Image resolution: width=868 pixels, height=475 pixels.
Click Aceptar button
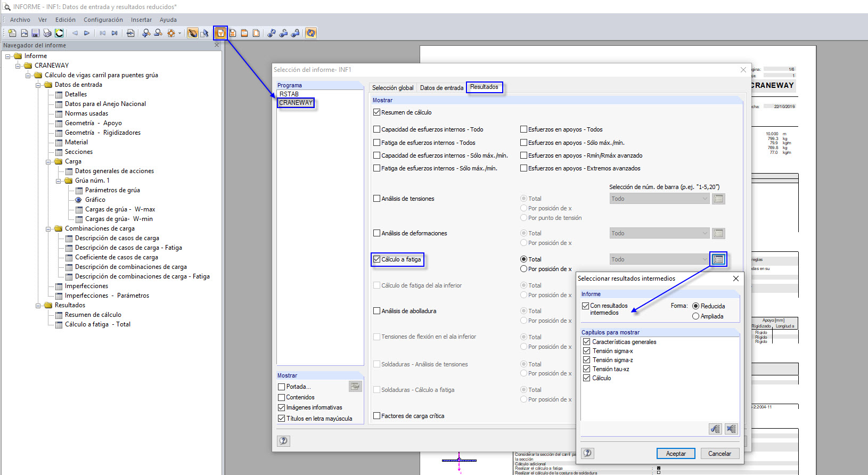click(x=676, y=453)
